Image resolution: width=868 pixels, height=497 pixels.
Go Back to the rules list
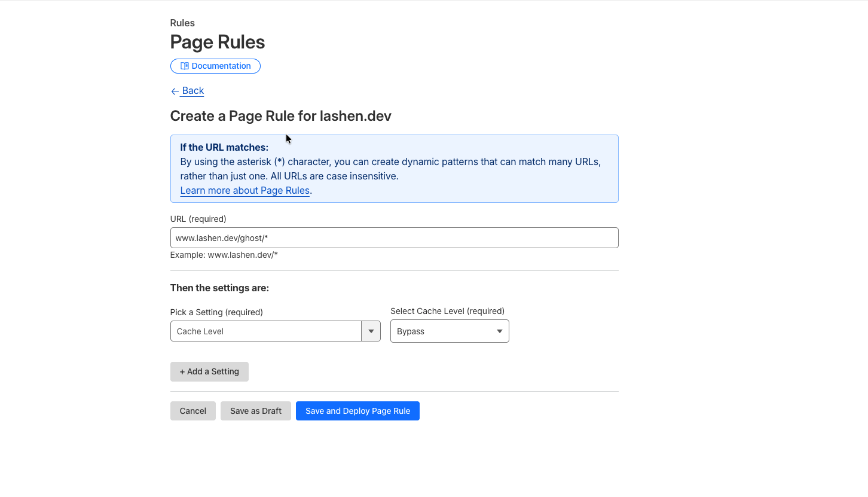pos(187,90)
